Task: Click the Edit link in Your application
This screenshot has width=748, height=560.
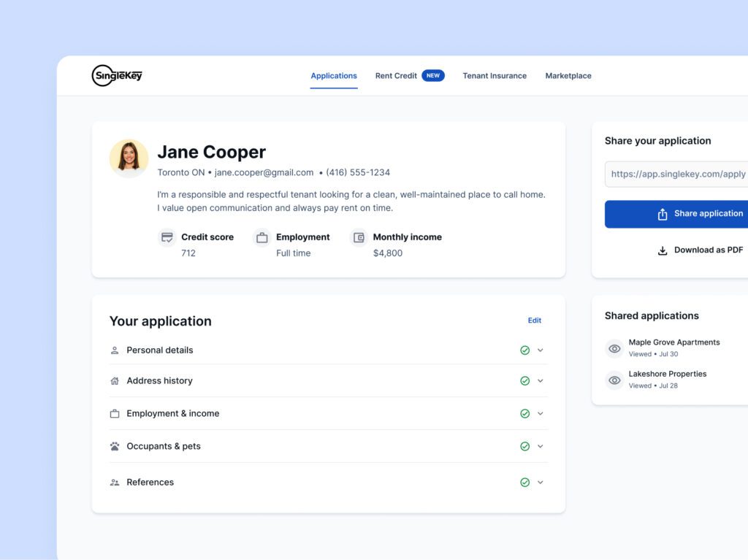Action: click(x=534, y=321)
